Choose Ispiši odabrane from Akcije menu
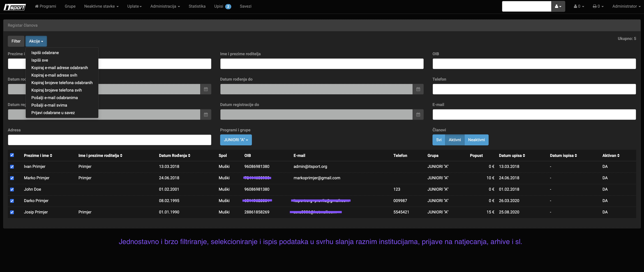The width and height of the screenshot is (644, 272). point(45,53)
